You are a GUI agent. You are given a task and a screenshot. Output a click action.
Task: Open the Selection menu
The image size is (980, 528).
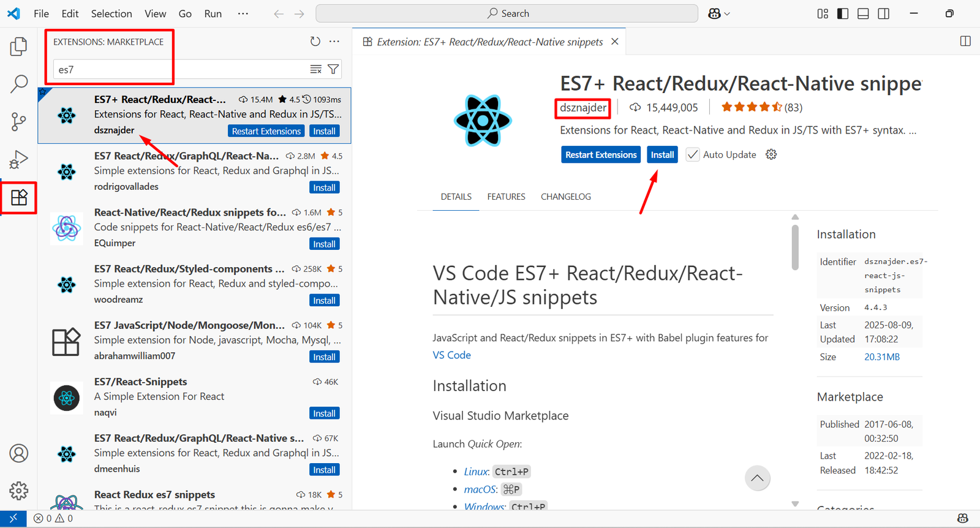pos(111,13)
